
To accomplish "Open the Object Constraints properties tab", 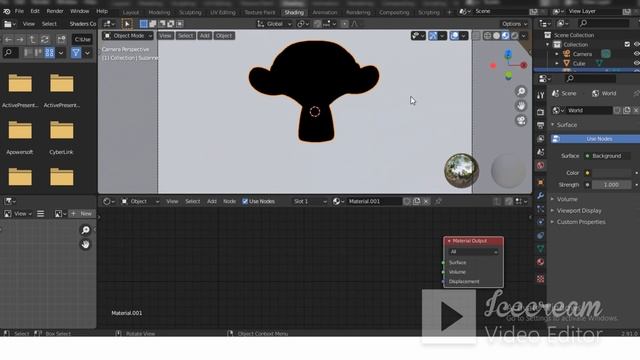I will pos(540,236).
